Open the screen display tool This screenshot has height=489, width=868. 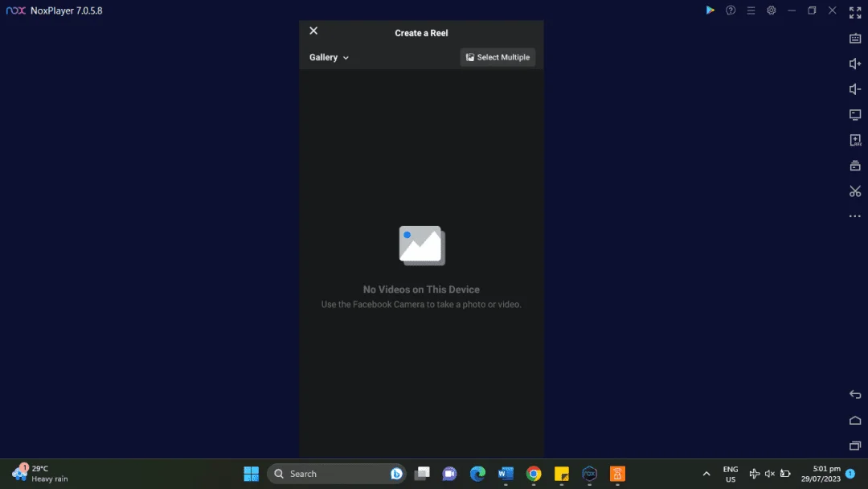pos(855,115)
